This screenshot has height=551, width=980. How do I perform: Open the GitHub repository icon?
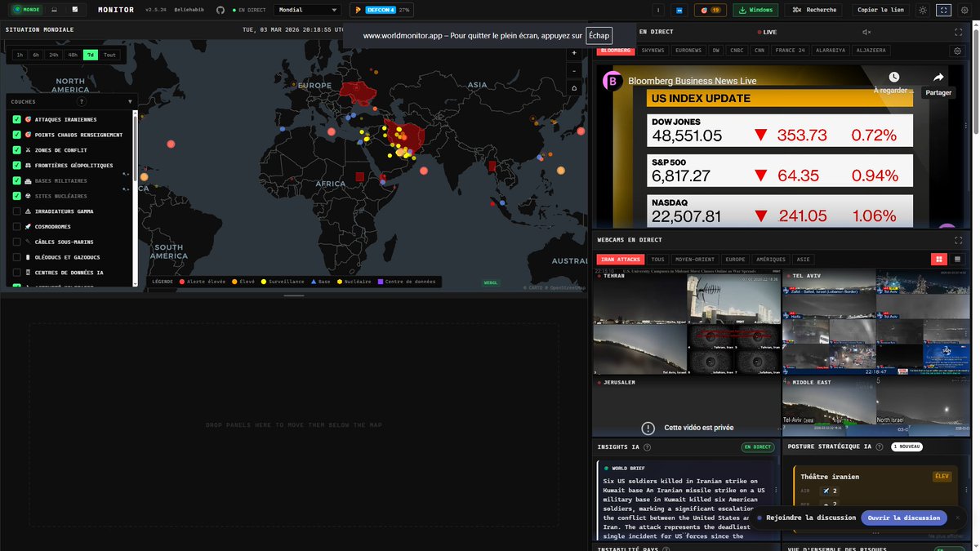(x=220, y=10)
